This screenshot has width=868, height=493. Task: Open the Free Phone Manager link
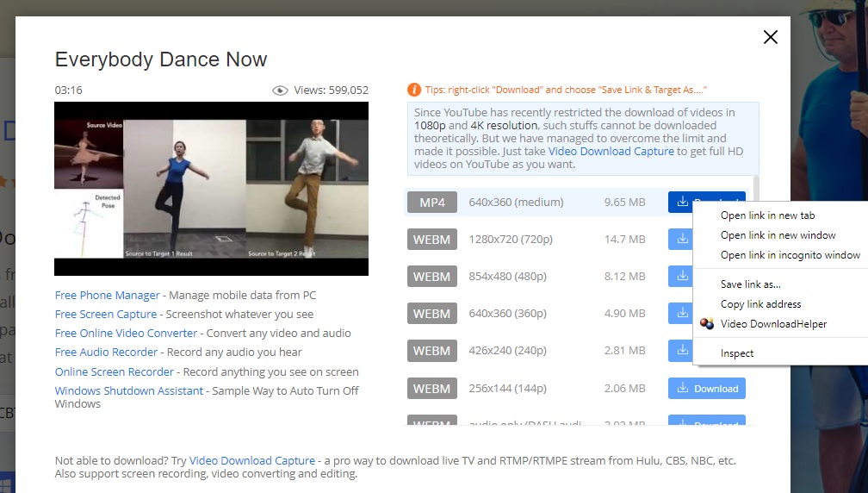(x=107, y=296)
